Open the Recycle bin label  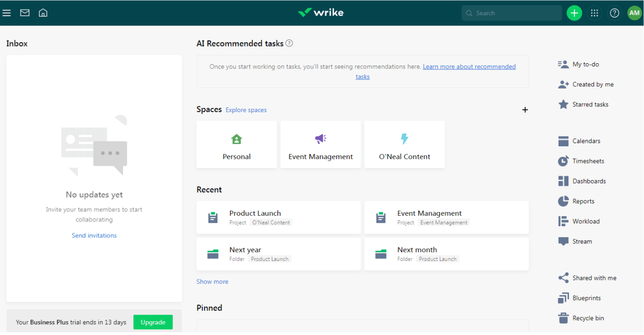tap(588, 318)
